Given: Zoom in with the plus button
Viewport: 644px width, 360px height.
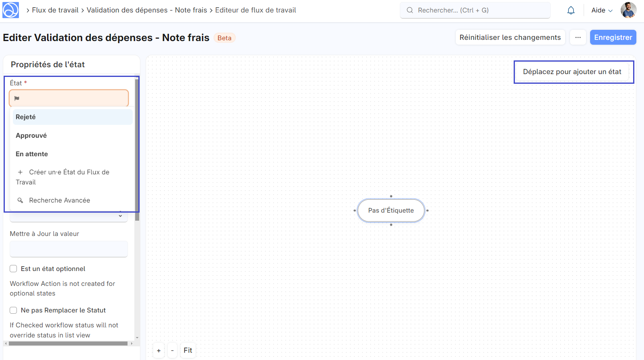Looking at the screenshot, I should (x=159, y=350).
